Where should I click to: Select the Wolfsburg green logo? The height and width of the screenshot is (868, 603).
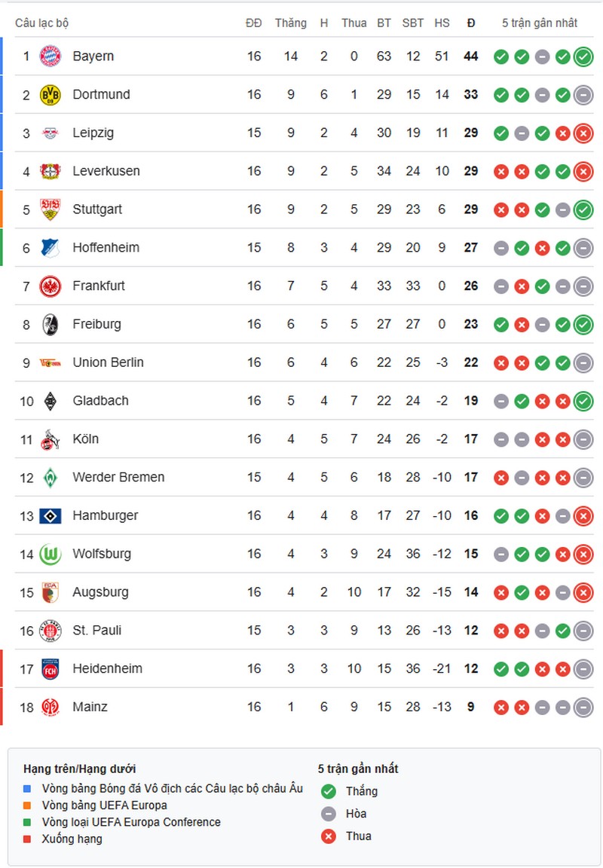[50, 555]
